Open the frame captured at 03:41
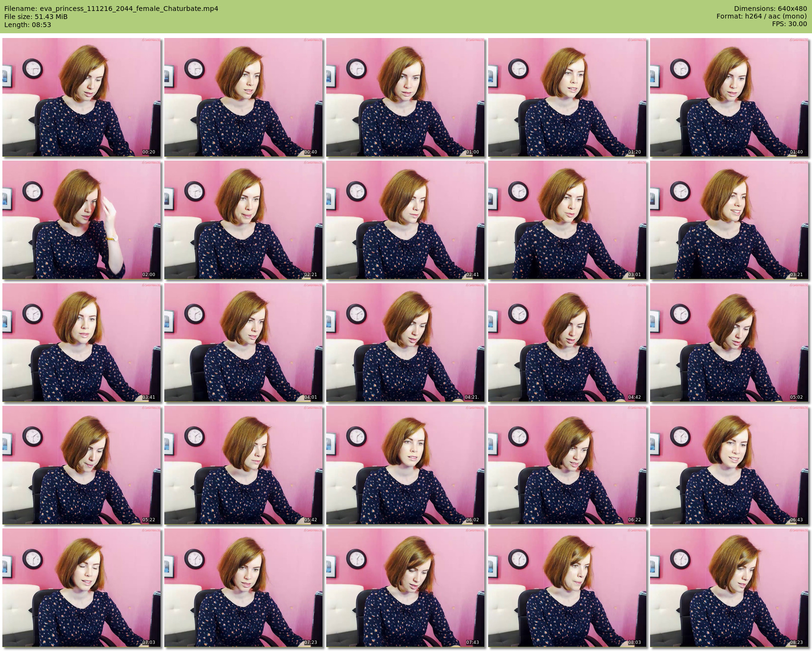812x651 pixels. click(82, 343)
